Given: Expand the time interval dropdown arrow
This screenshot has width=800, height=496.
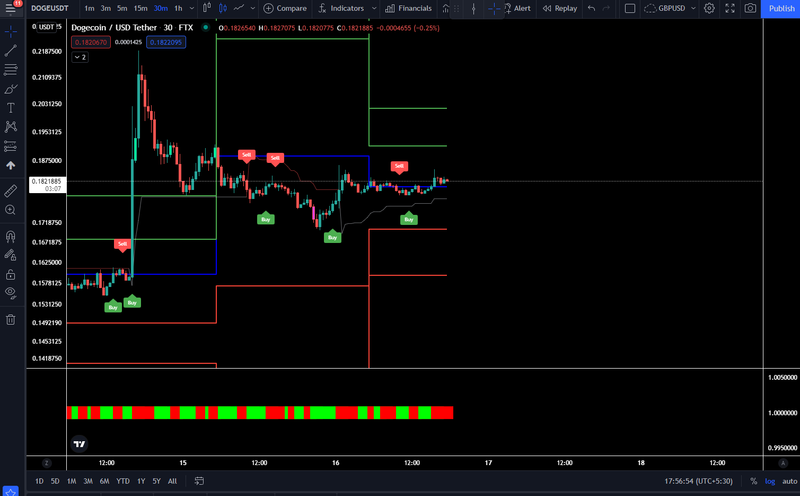Looking at the screenshot, I should pyautogui.click(x=192, y=8).
